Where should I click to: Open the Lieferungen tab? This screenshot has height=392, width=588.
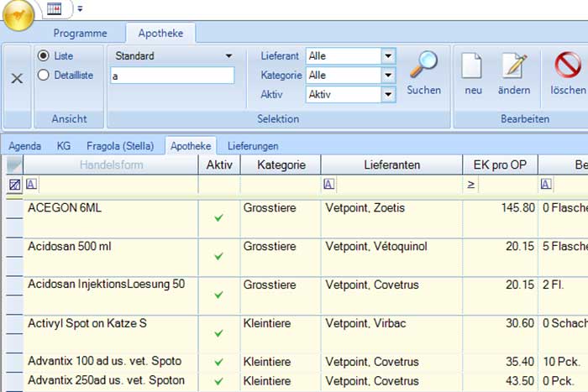click(253, 146)
